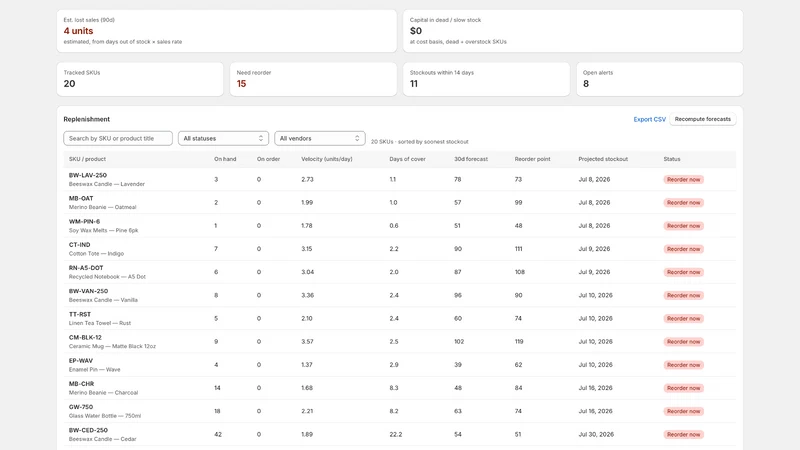Select the WM-PIN-6 SKU row title

click(84, 221)
